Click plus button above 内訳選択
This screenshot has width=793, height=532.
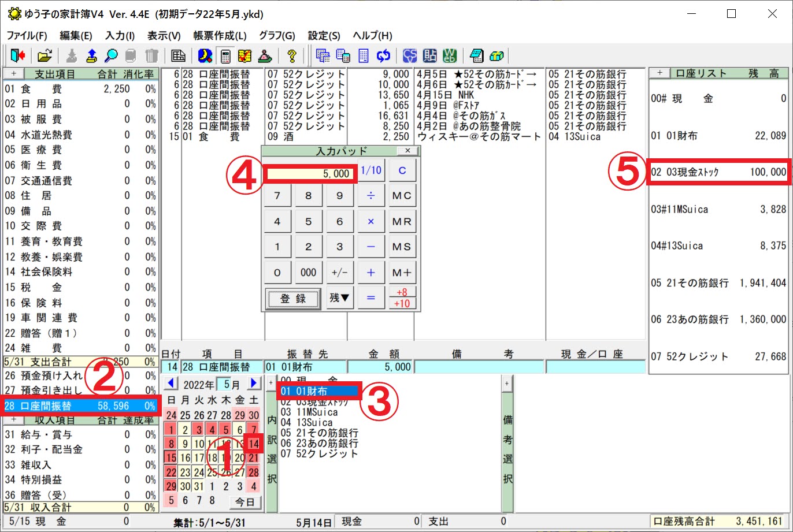[270, 382]
